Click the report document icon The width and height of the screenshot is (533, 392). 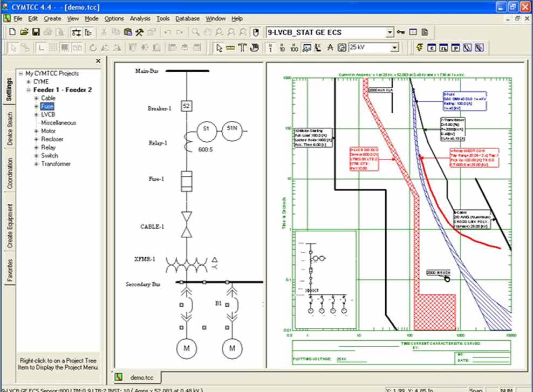[425, 32]
